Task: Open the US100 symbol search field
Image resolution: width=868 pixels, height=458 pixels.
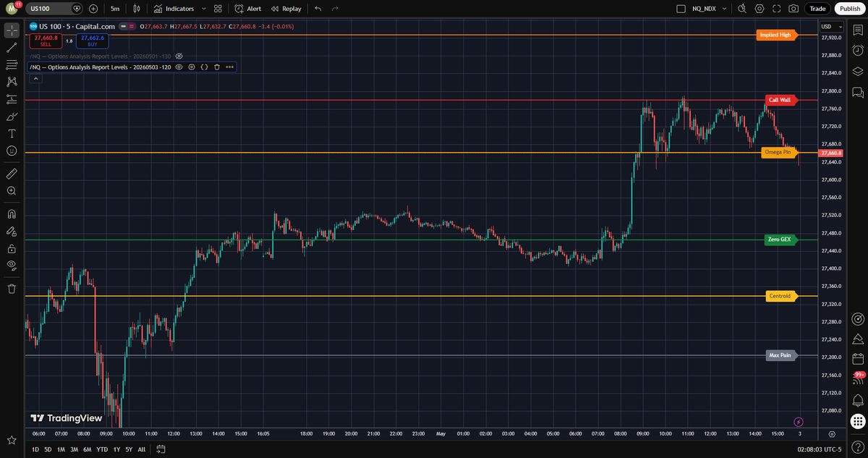Action: pos(54,9)
